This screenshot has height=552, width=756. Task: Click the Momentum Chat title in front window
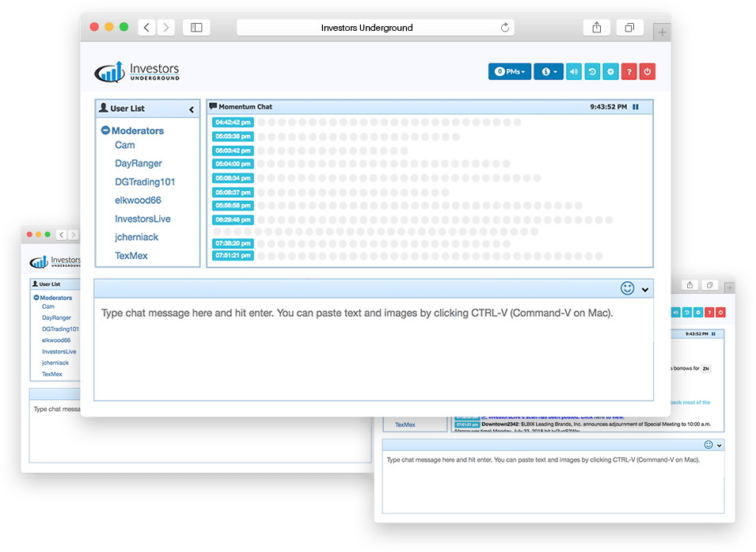point(245,107)
